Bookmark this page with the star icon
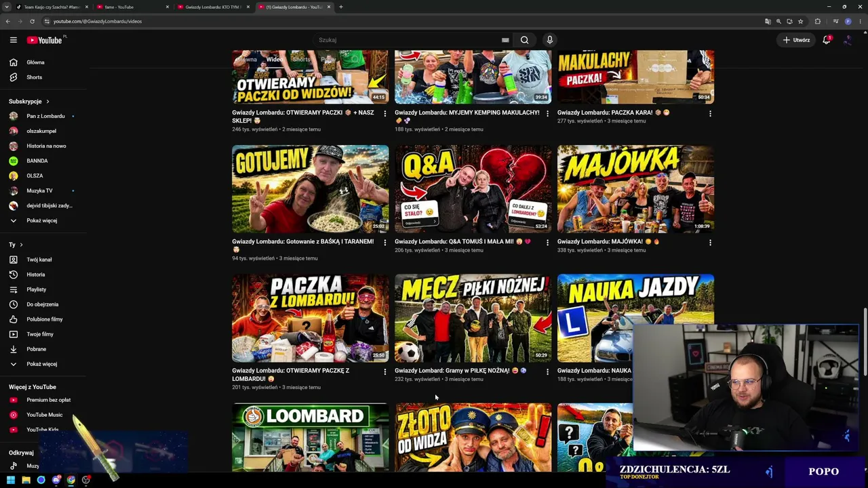 tap(800, 21)
